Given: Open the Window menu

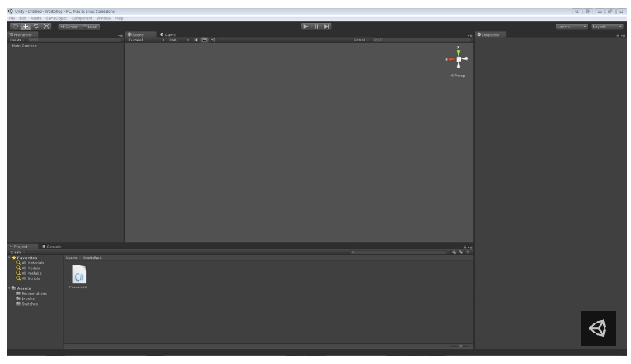Looking at the screenshot, I should (x=104, y=18).
